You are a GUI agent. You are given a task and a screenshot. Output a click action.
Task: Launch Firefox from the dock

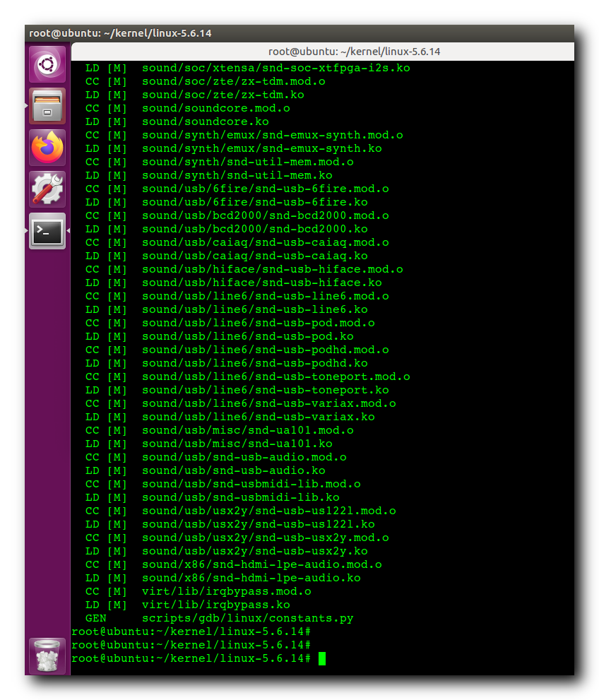[x=47, y=148]
